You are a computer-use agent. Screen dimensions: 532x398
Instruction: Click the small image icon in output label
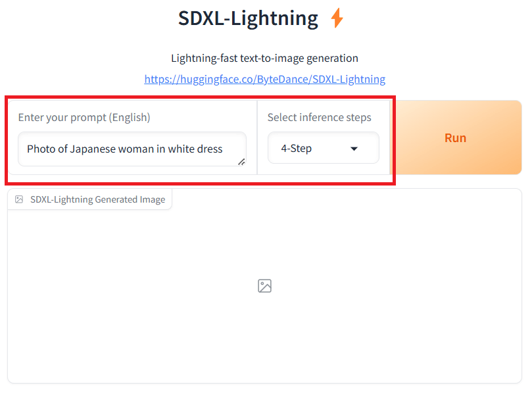click(19, 199)
